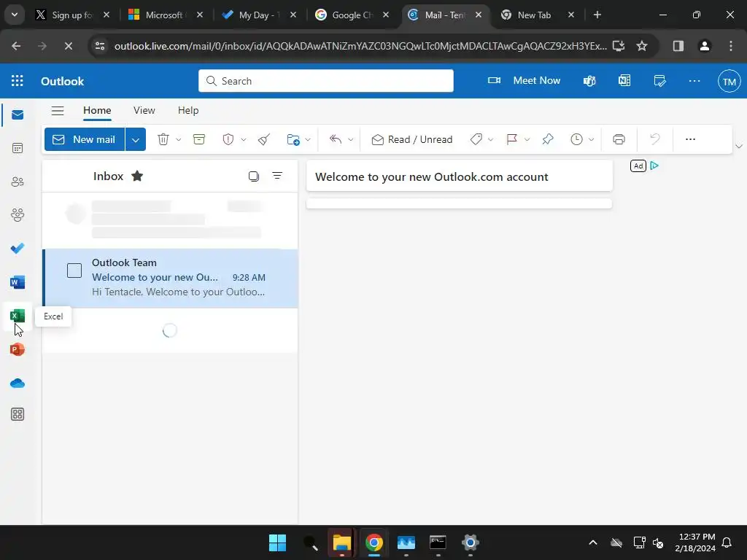Categorize message with the tag icon
This screenshot has height=560, width=747.
(476, 139)
